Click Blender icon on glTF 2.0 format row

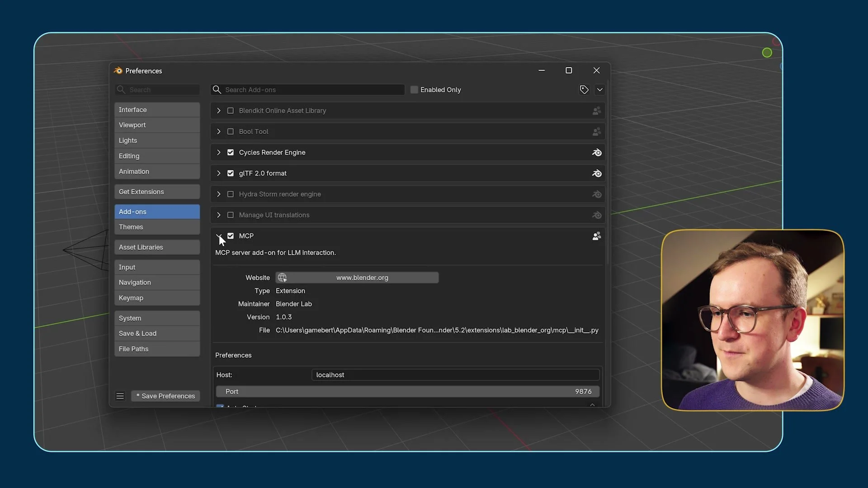(x=597, y=173)
